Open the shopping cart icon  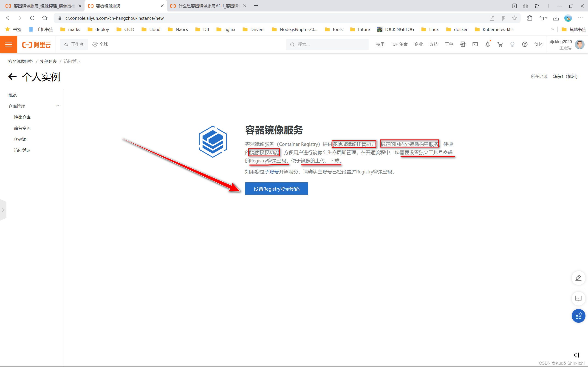500,44
